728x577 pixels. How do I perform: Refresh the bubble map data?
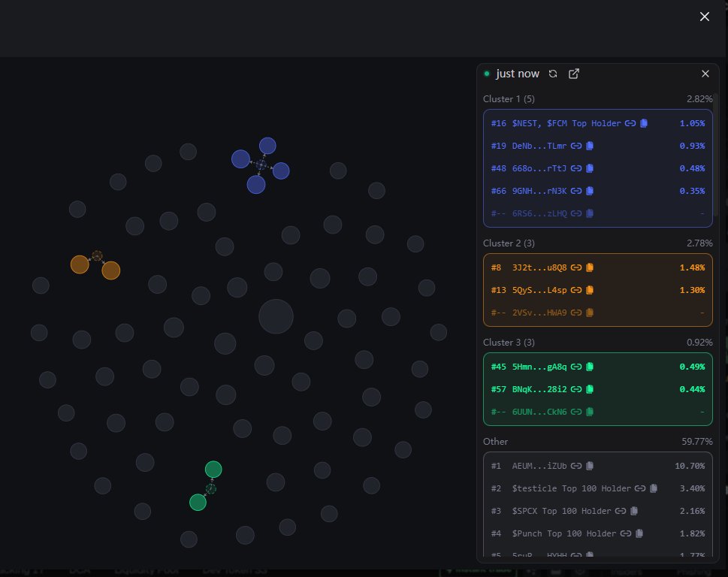tap(552, 74)
